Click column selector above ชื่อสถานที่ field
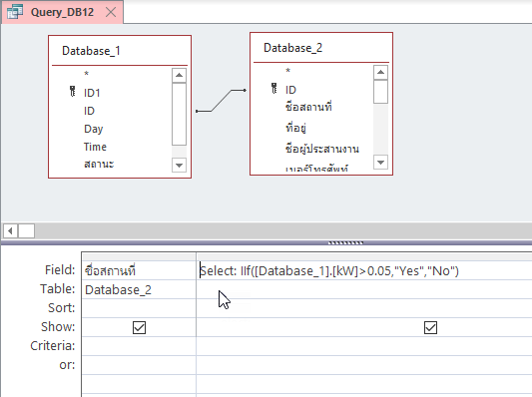Image resolution: width=532 pixels, height=397 pixels. point(139,256)
